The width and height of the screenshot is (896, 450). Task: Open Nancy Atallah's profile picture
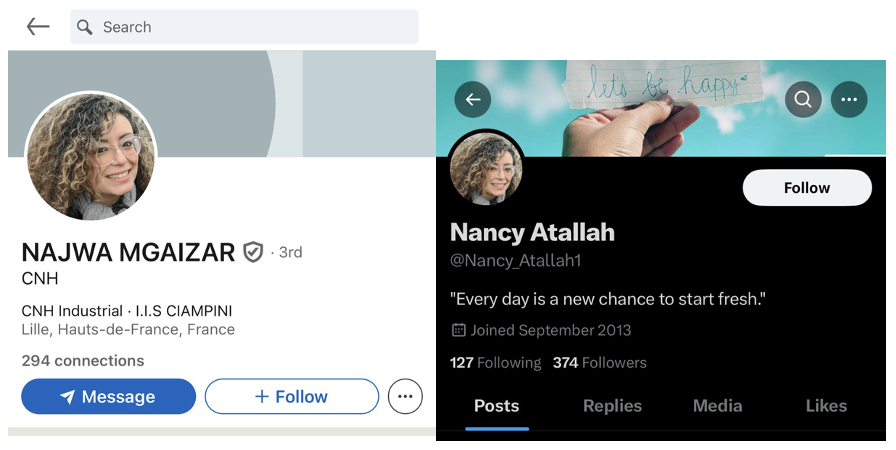[x=486, y=170]
